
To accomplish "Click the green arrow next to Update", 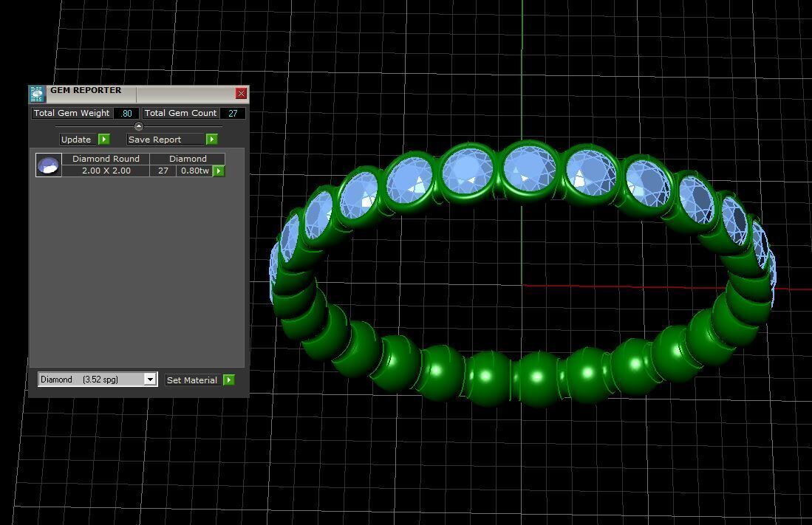I will (x=104, y=140).
